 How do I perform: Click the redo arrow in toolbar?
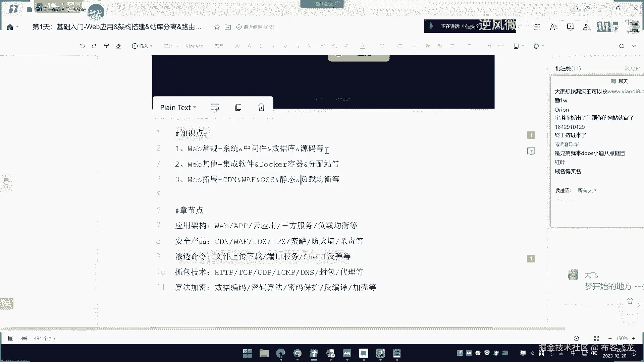tap(94, 46)
